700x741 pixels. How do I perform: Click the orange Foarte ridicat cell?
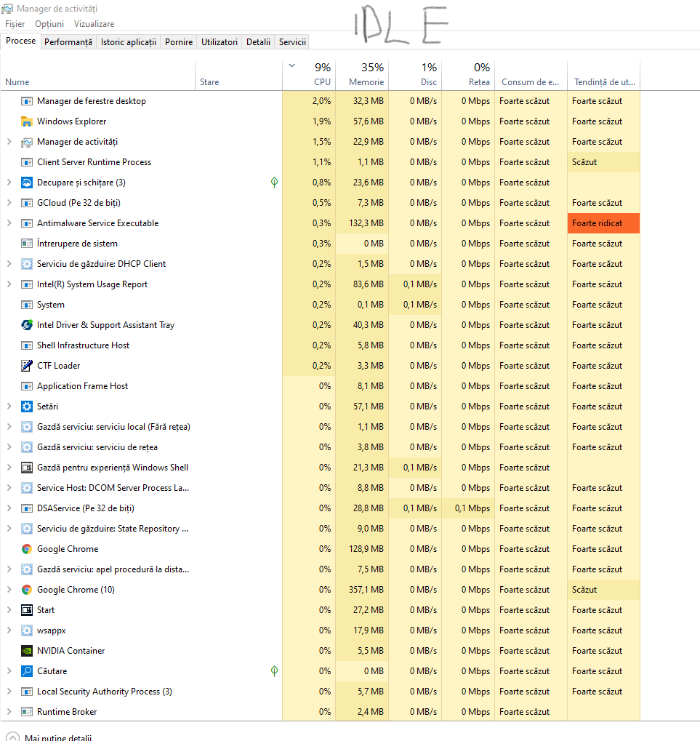coord(603,223)
